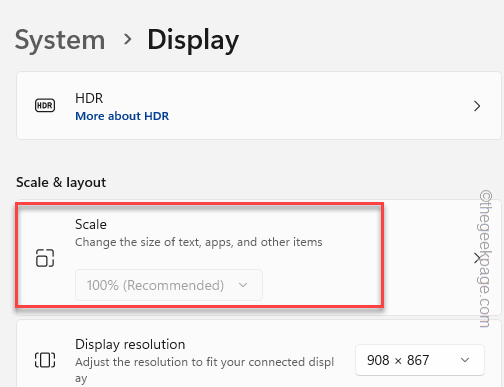Open the 908 × 867 resolution dropdown
The width and height of the screenshot is (504, 387).
(420, 360)
